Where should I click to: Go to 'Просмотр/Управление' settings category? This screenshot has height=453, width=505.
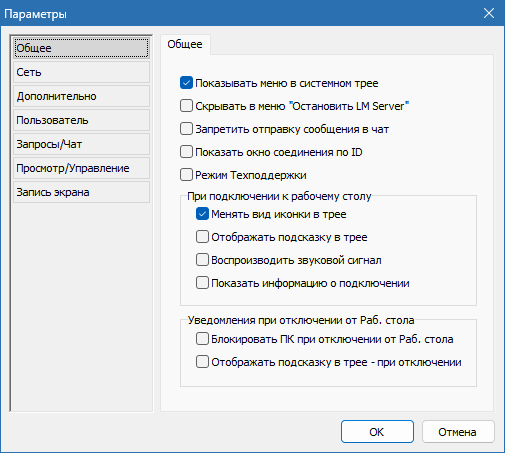pyautogui.click(x=81, y=168)
